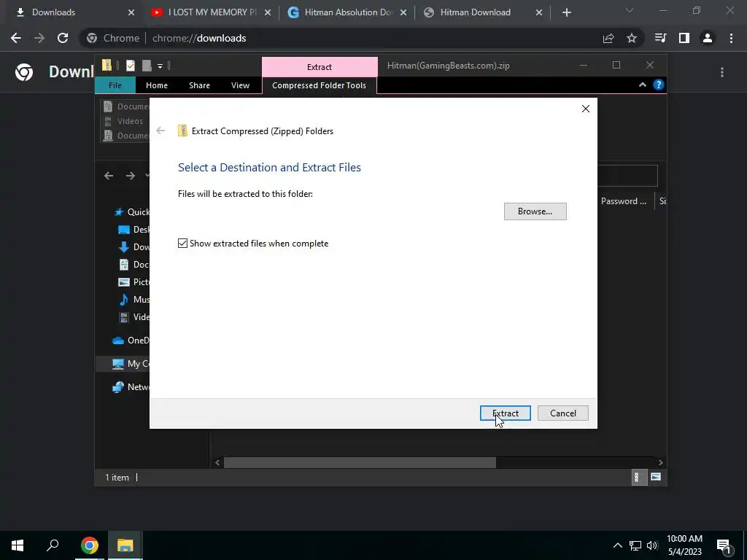Click the pink Extract contextual tab
Viewport: 747px width, 560px height.
pos(320,66)
